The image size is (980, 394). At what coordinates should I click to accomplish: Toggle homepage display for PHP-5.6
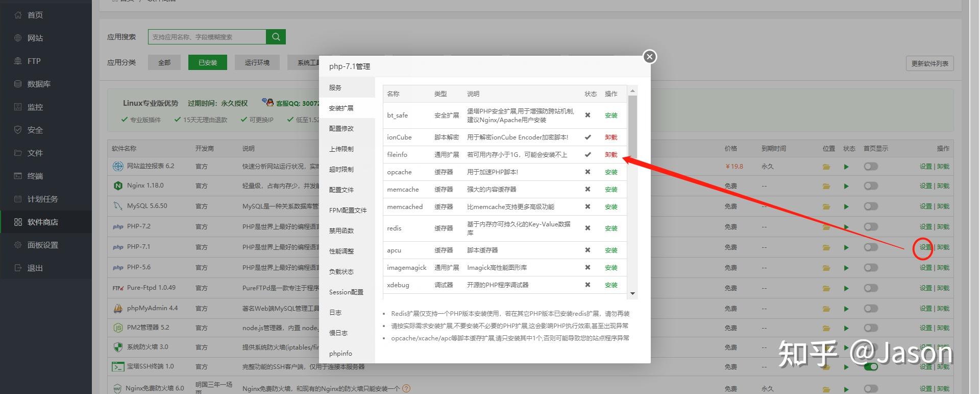(871, 267)
